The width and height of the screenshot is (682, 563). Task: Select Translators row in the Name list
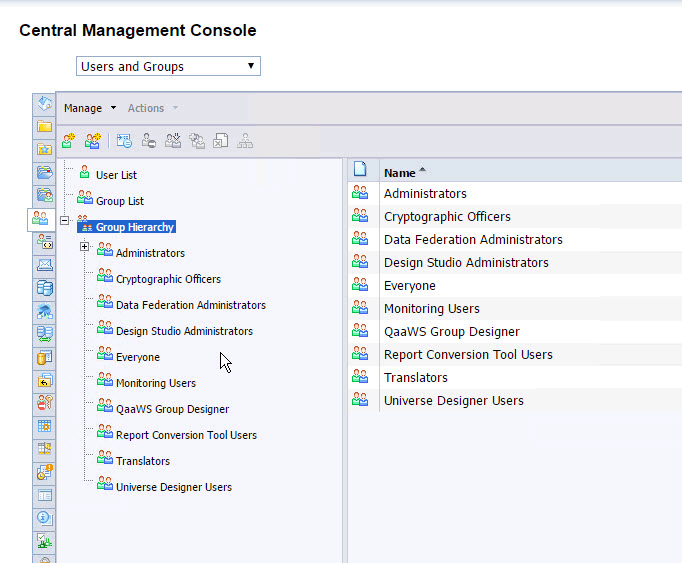515,377
